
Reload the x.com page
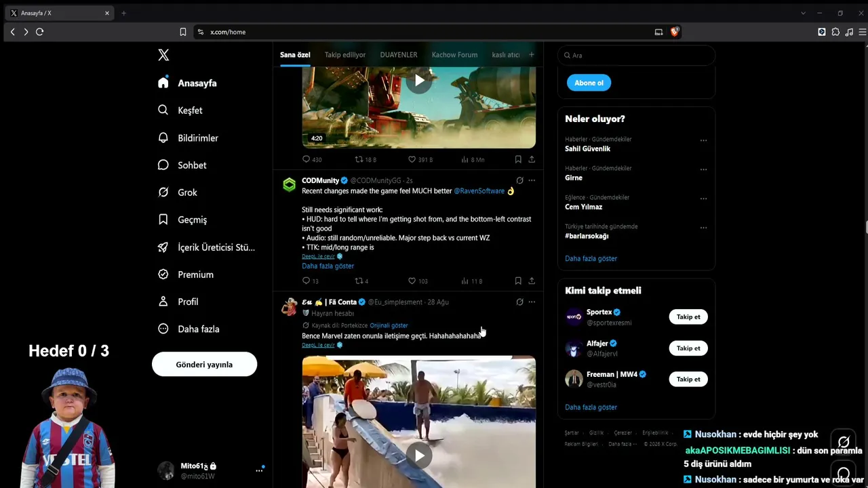coord(39,32)
